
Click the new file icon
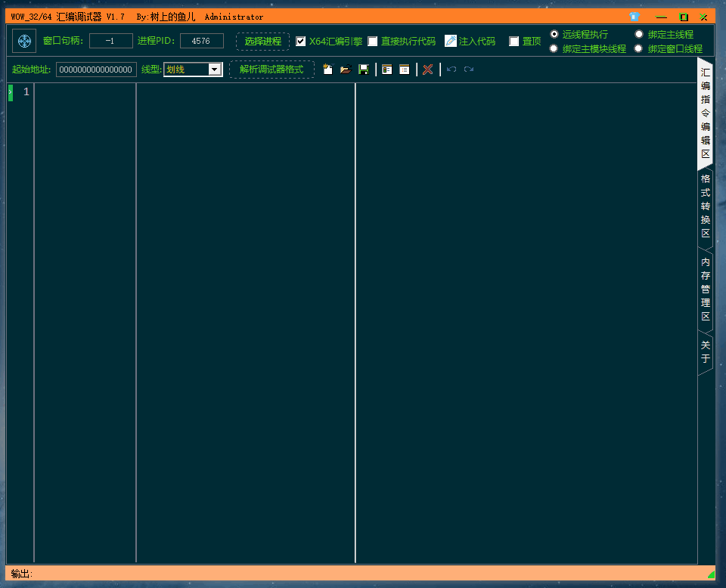click(327, 70)
